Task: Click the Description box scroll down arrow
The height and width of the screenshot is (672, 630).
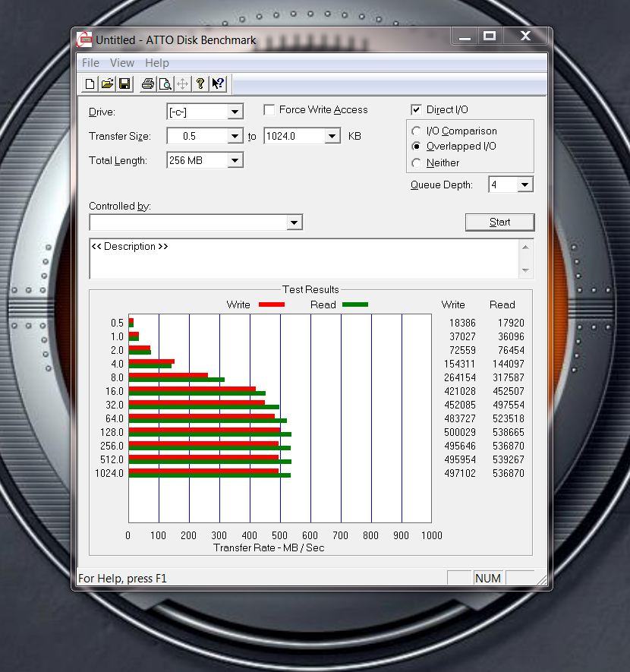Action: pos(525,270)
